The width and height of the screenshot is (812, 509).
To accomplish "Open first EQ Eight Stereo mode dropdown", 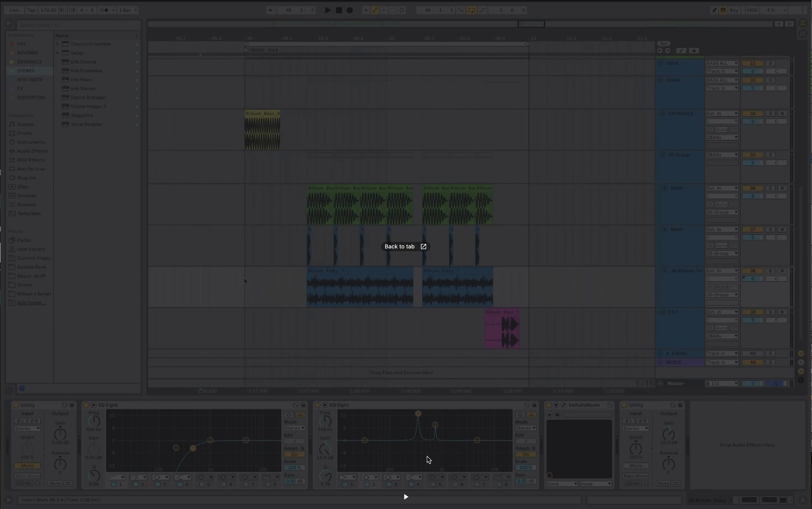I will pyautogui.click(x=294, y=428).
